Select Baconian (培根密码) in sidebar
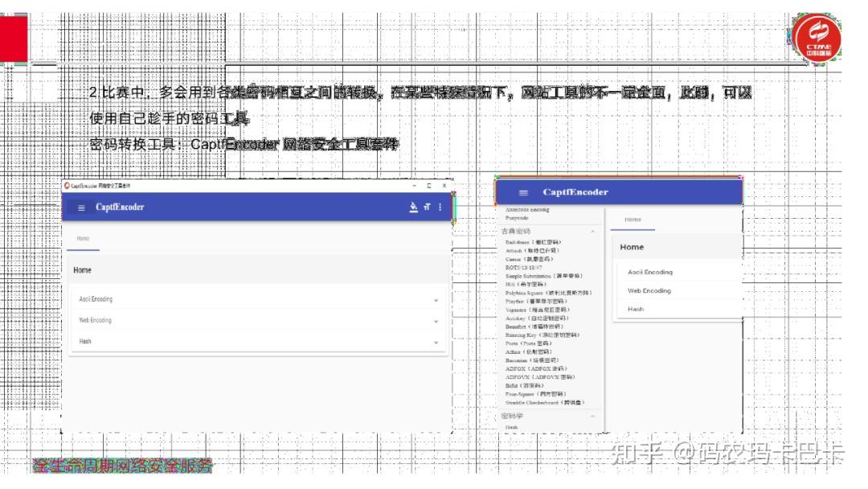 [x=532, y=360]
